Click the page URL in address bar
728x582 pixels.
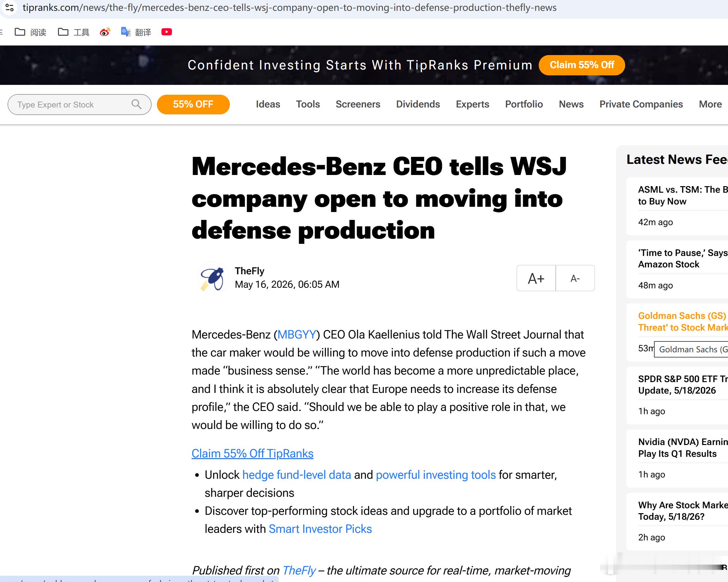(289, 8)
